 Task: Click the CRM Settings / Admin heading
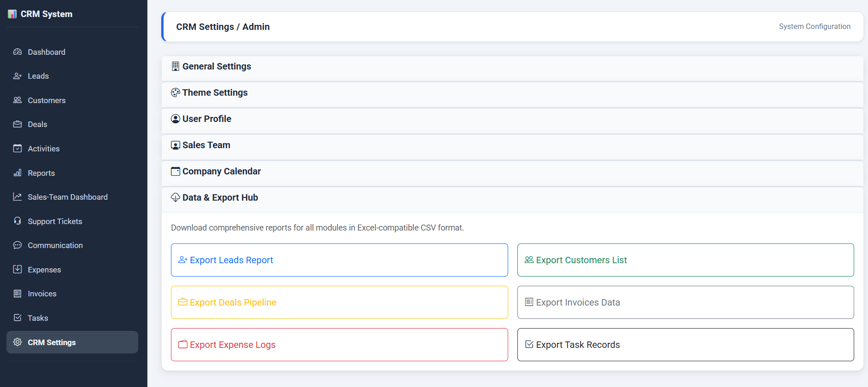[x=223, y=27]
